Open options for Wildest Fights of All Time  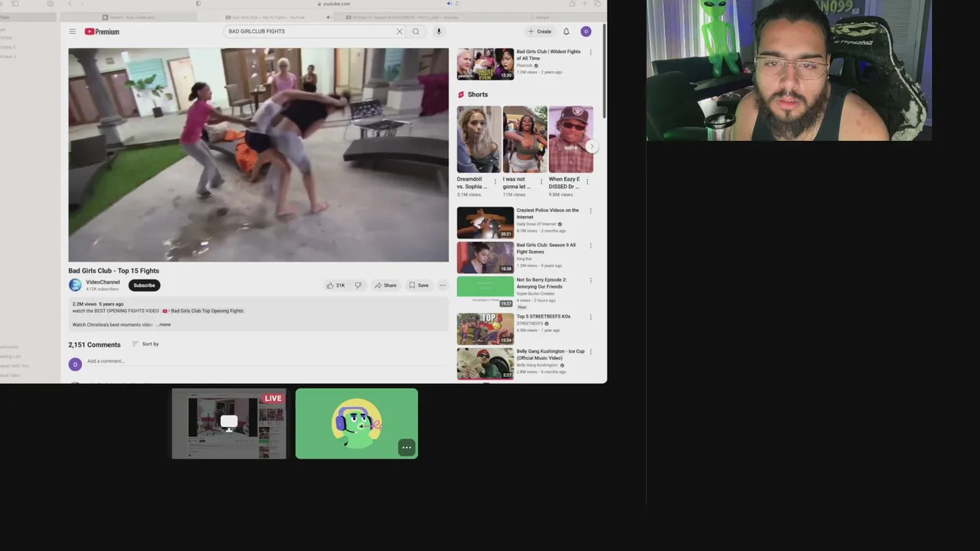pyautogui.click(x=590, y=53)
